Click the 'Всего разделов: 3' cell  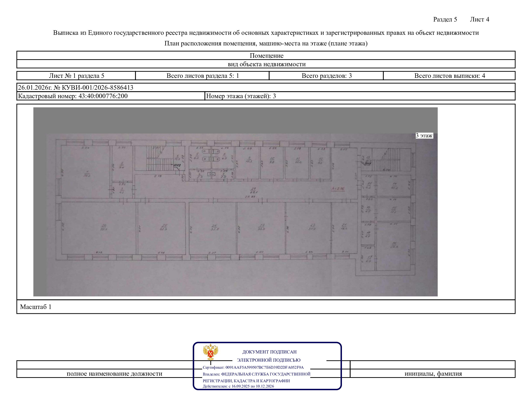(326, 76)
